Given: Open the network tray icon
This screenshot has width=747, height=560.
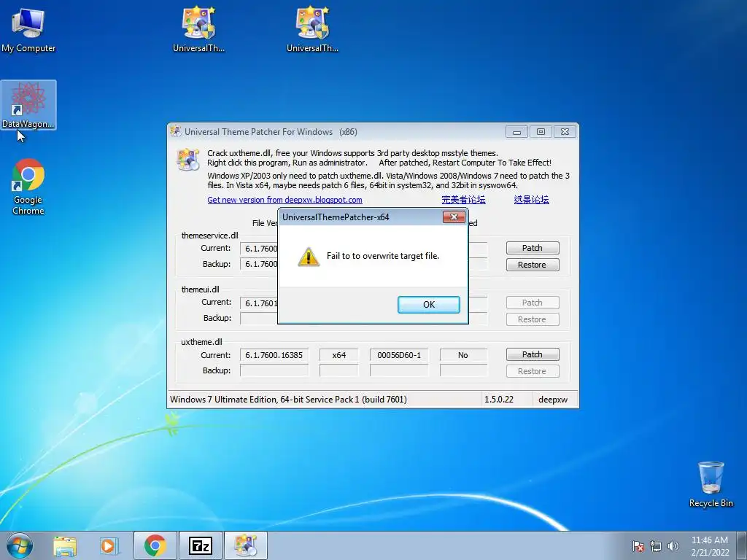Looking at the screenshot, I should click(x=656, y=546).
